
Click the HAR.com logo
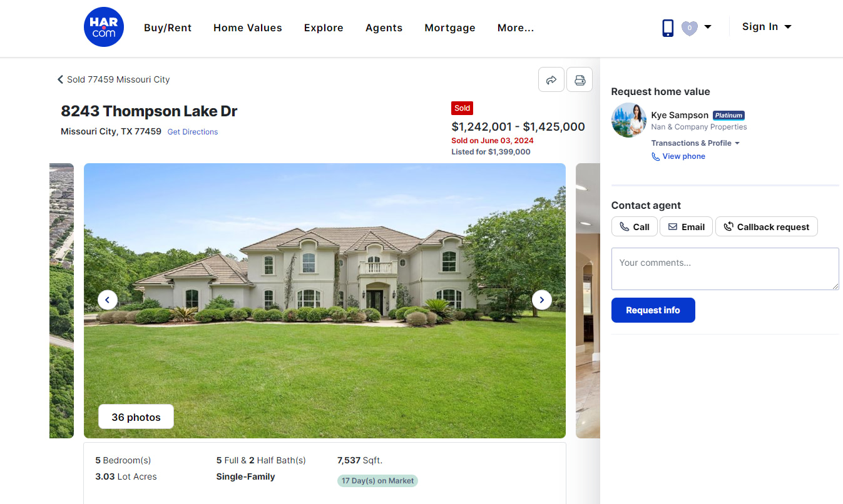coord(104,27)
